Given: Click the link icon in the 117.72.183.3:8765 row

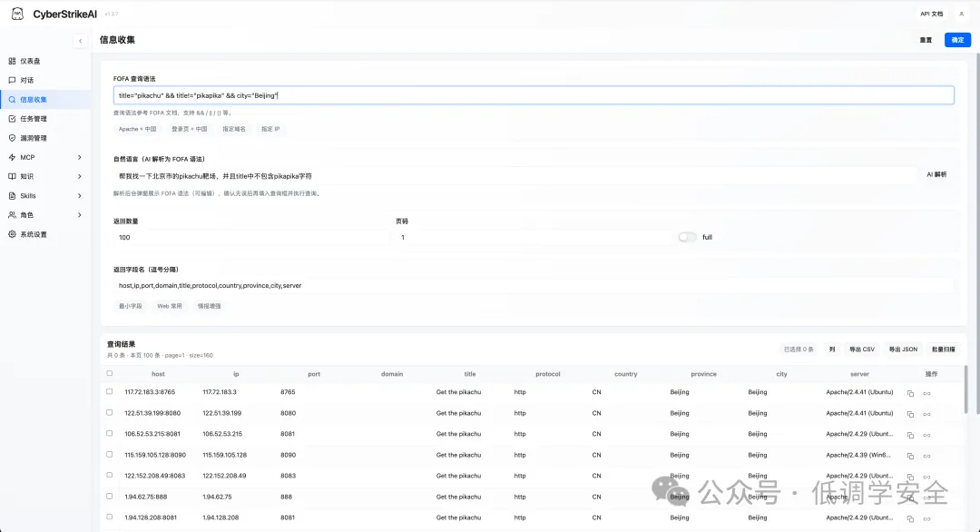Looking at the screenshot, I should pyautogui.click(x=926, y=393).
